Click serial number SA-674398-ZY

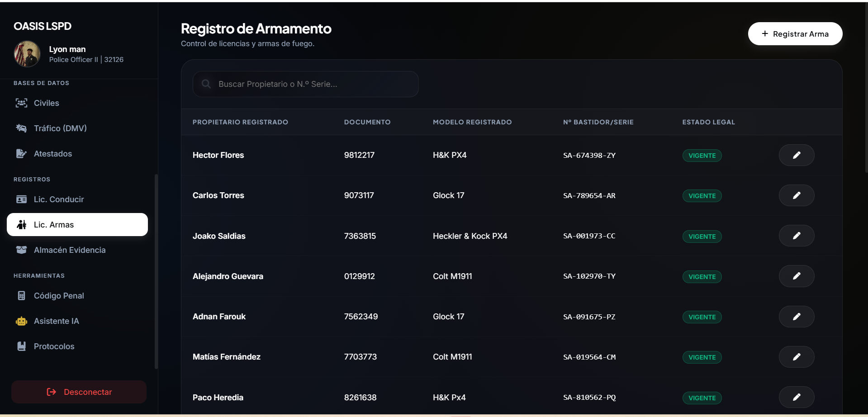[589, 155]
